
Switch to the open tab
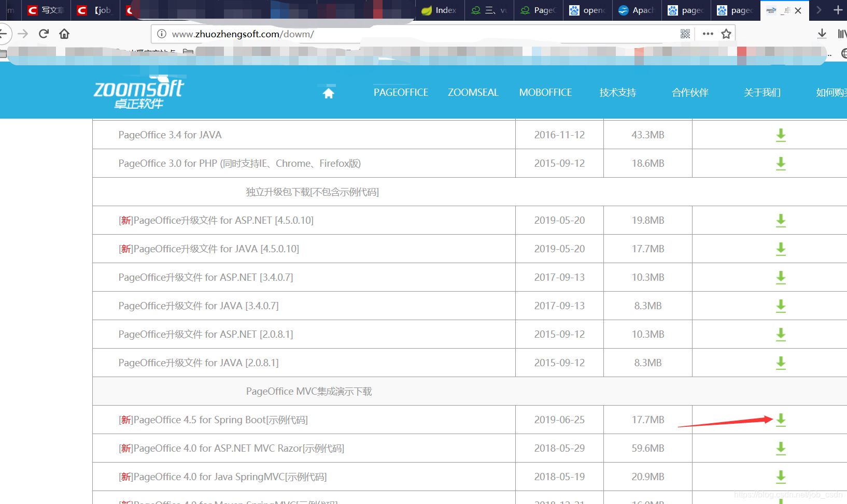588,10
